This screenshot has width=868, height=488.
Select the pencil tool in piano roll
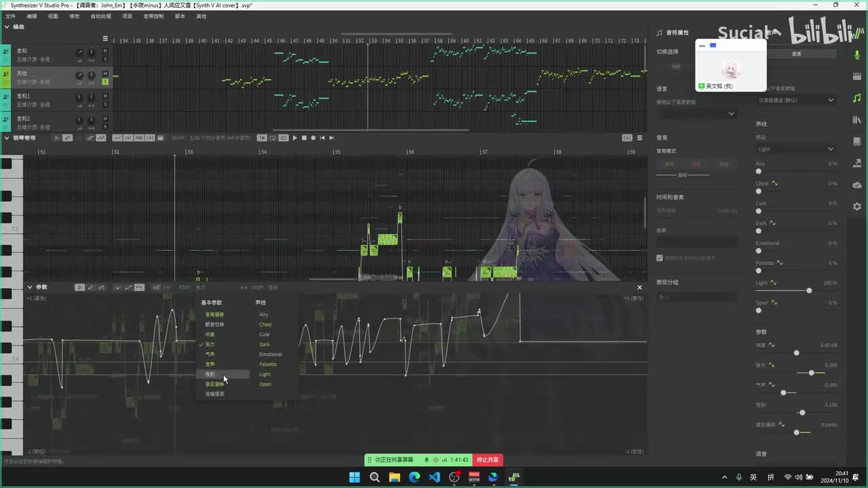[67, 138]
